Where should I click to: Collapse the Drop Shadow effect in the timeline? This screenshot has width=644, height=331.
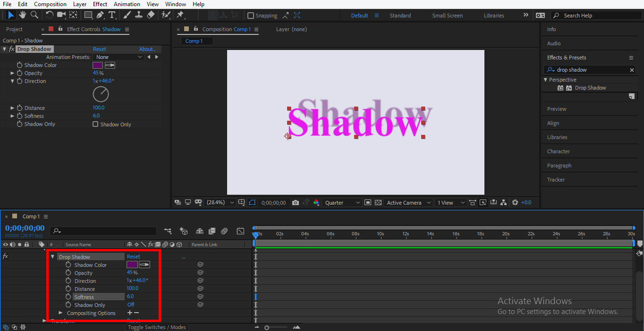(x=53, y=256)
